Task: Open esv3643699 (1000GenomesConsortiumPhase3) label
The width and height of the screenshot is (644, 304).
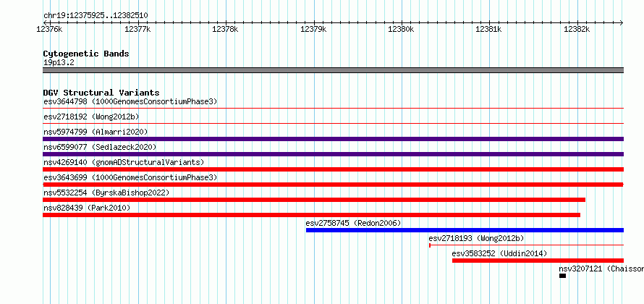Action: click(x=130, y=177)
